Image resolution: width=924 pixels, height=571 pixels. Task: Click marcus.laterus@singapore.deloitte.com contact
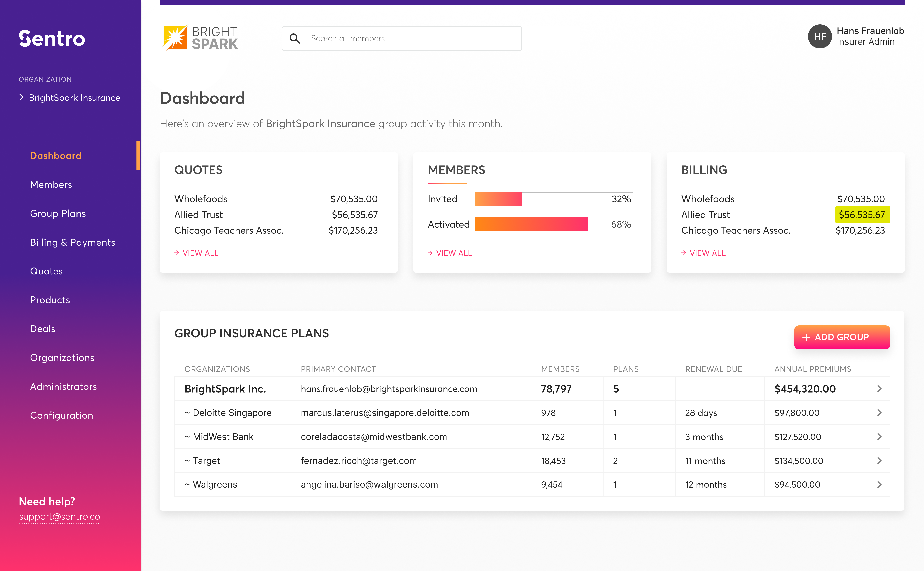pyautogui.click(x=385, y=413)
